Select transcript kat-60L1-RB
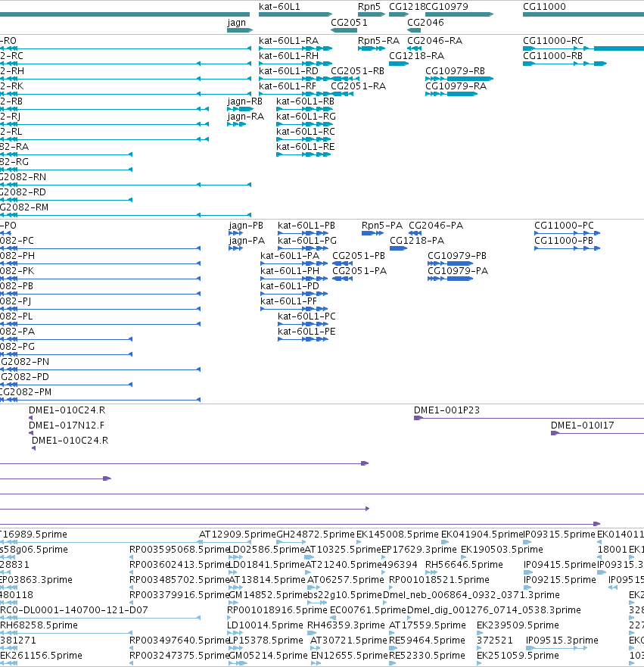Image resolution: width=644 pixels, height=667 pixels. tap(305, 101)
